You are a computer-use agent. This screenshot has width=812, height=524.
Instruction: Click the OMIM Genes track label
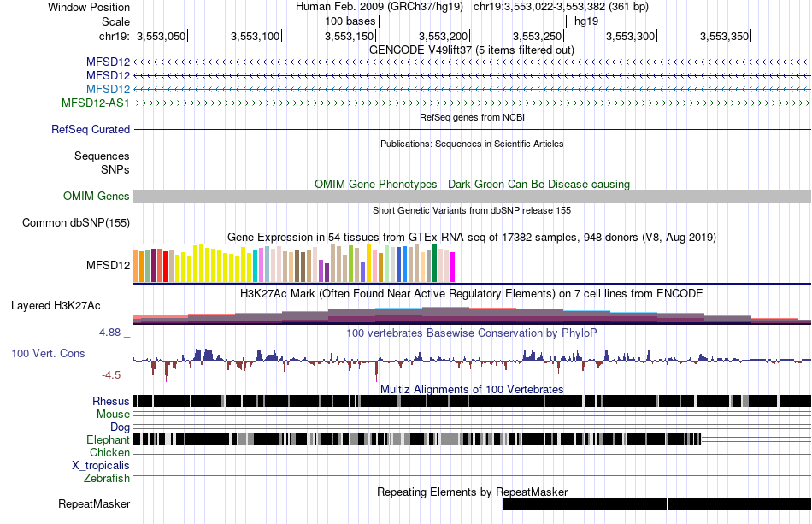[x=96, y=196]
